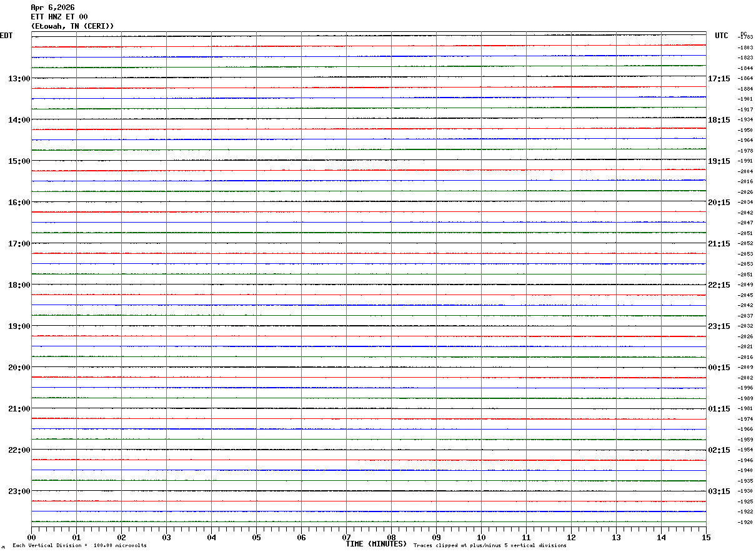Click the DC offset value -1920
This screenshot has width=756, height=554.
745,522
